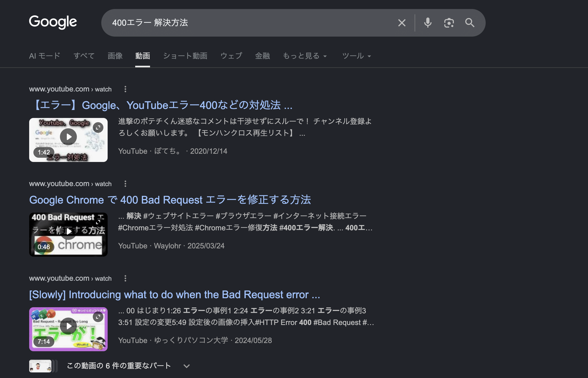The height and width of the screenshot is (378, 588).
Task: Switch to ウェブ tab
Action: (231, 56)
